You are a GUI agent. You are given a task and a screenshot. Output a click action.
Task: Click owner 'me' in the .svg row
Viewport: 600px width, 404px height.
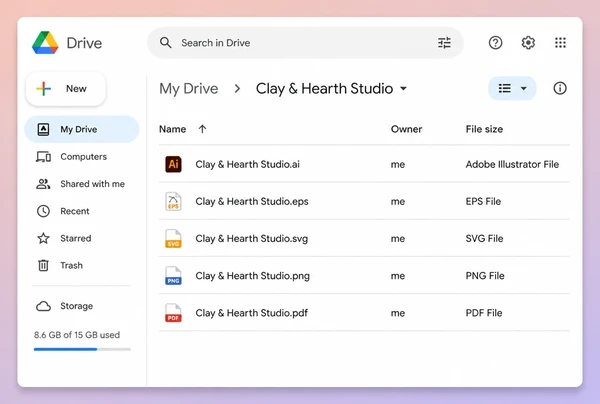pos(398,239)
